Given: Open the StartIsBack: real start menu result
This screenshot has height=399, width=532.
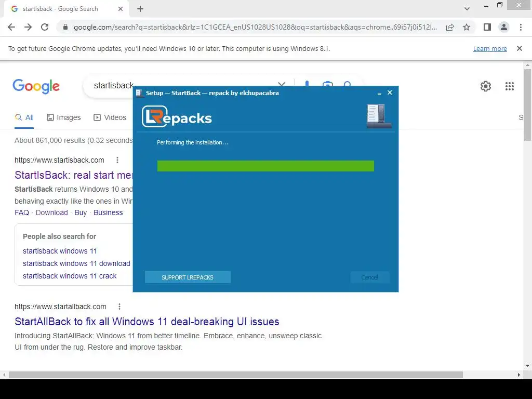Looking at the screenshot, I should (74, 175).
